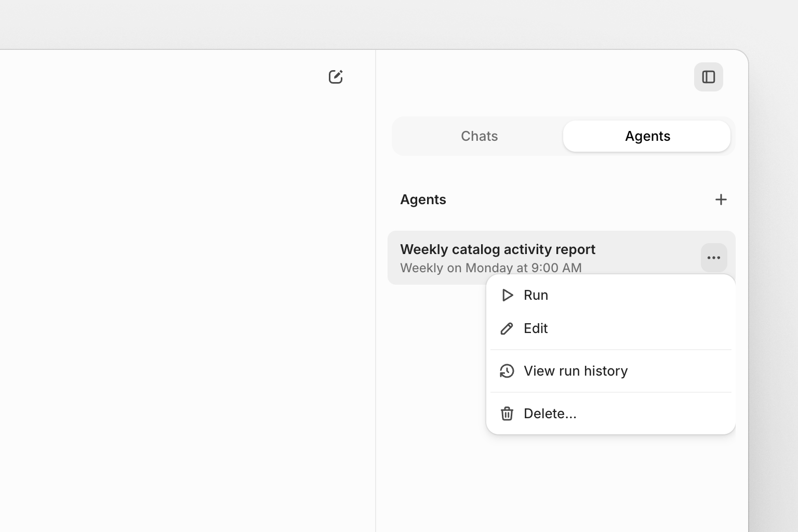Select the Delete... menu option

tap(550, 414)
